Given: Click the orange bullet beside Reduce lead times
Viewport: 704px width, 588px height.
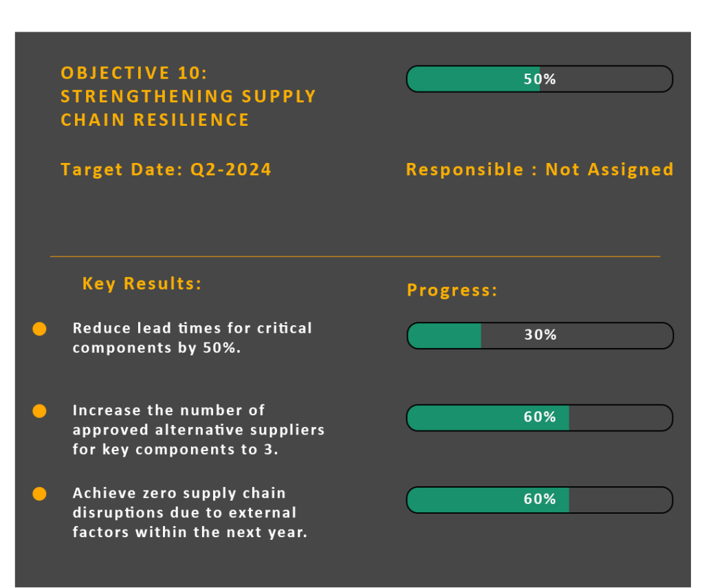Looking at the screenshot, I should [40, 329].
